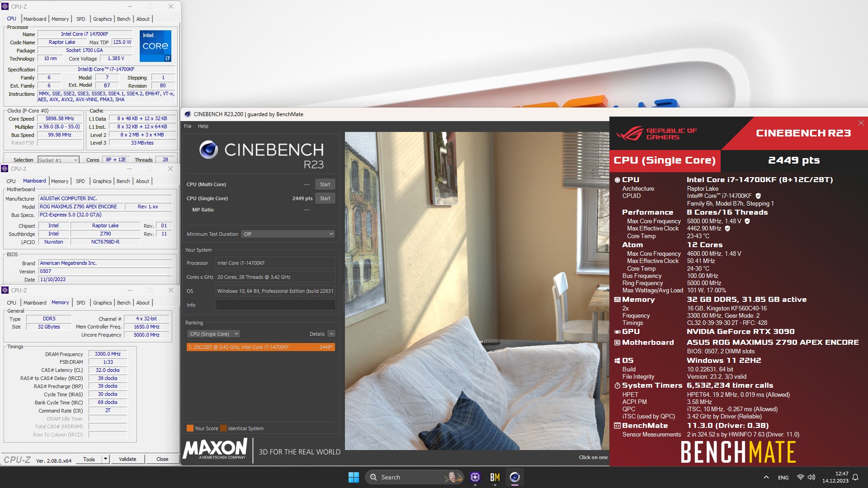Screen dimensions: 868x488
Task: Open the notification bell icon
Action: coord(855,477)
